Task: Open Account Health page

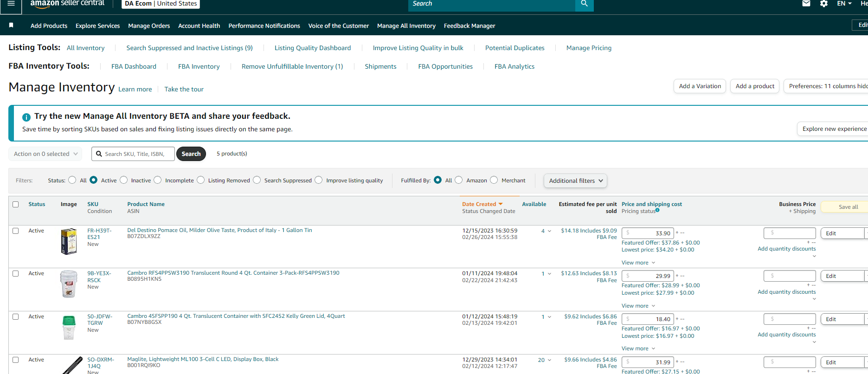Action: tap(199, 26)
